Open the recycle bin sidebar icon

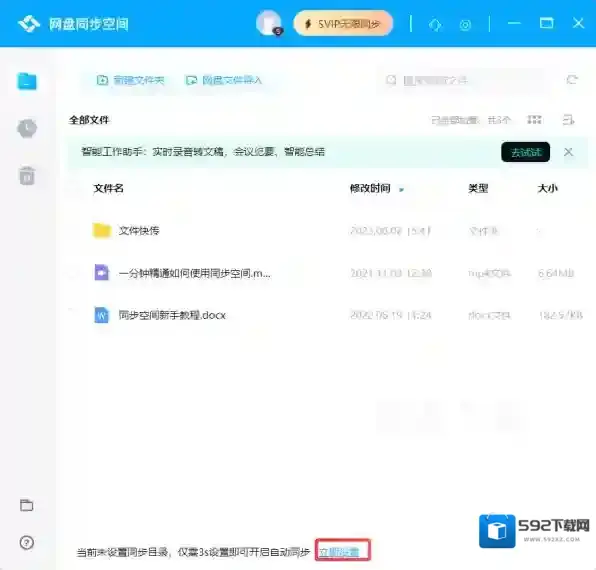[27, 176]
